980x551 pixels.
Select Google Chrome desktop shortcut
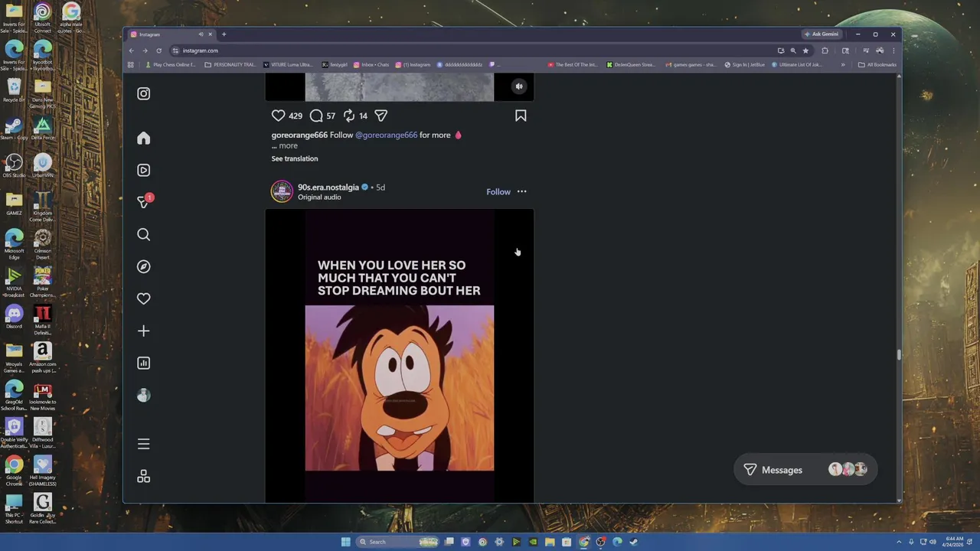tap(14, 470)
